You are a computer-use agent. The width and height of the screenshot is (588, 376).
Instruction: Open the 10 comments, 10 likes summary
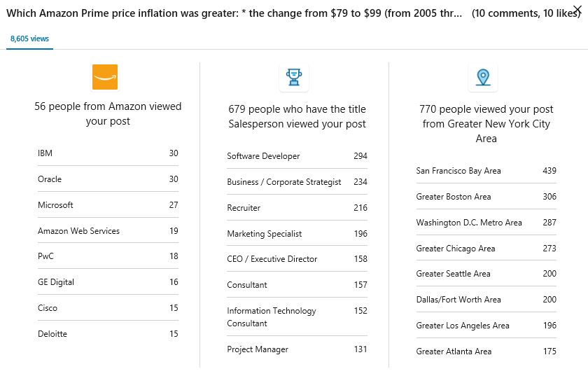[x=525, y=13]
